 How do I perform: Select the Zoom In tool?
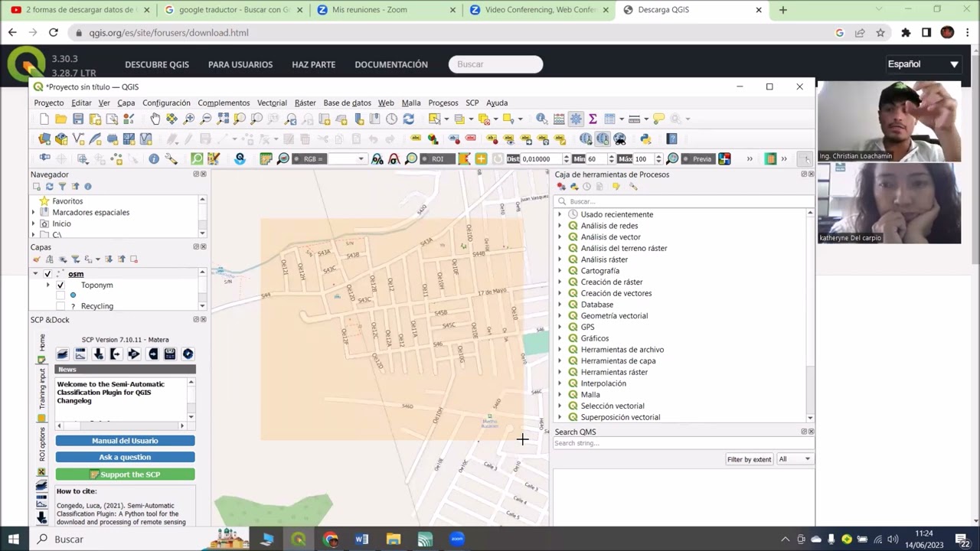click(x=188, y=119)
